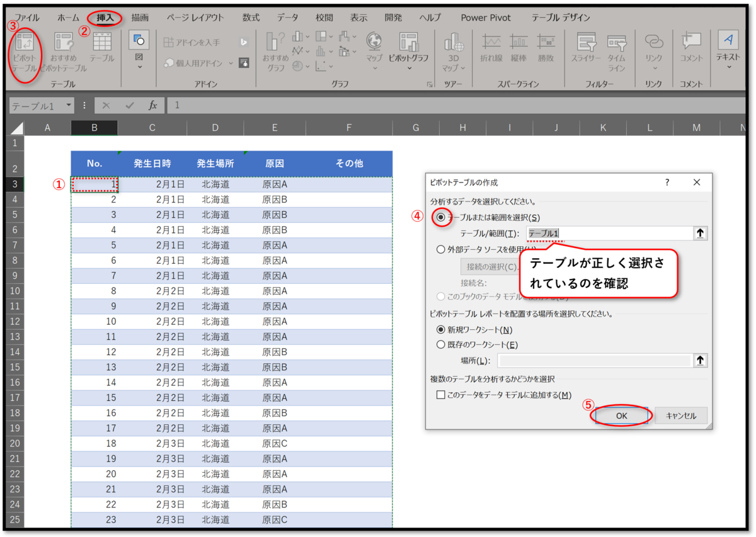Click Get Add-ins (アドインを入手)

[x=192, y=42]
